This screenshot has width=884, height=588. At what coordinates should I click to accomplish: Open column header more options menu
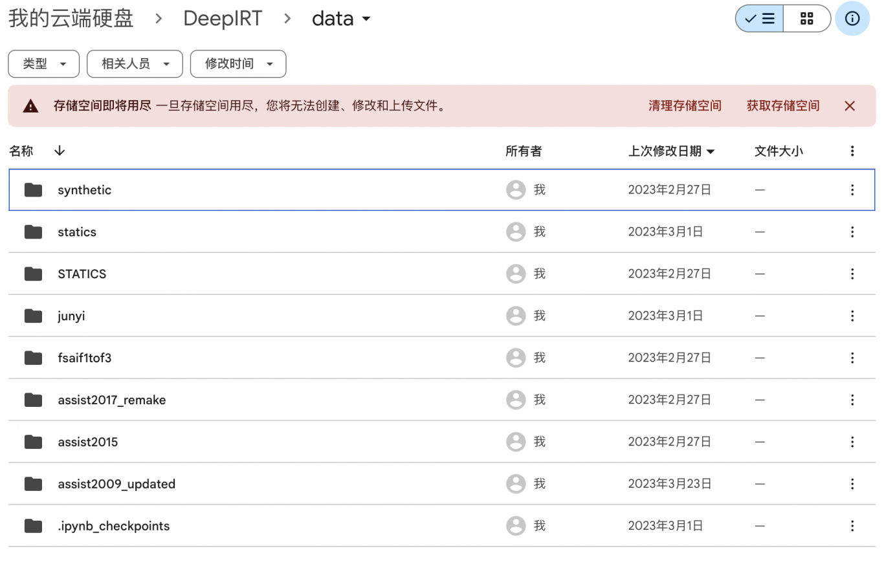852,151
